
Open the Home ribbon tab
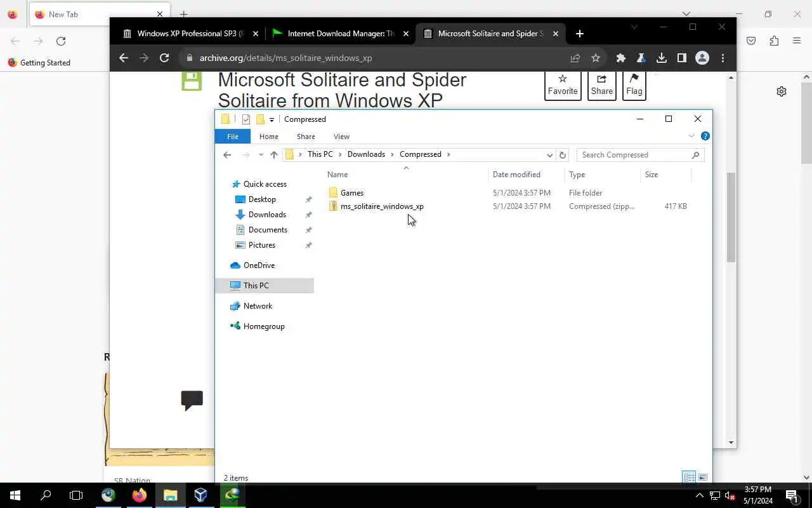pyautogui.click(x=268, y=137)
